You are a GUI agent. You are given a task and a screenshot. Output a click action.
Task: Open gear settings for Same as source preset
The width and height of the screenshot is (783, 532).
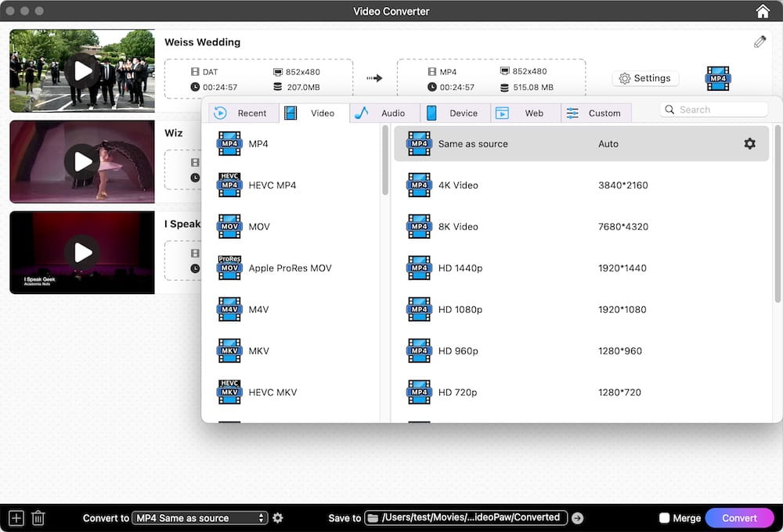[749, 144]
